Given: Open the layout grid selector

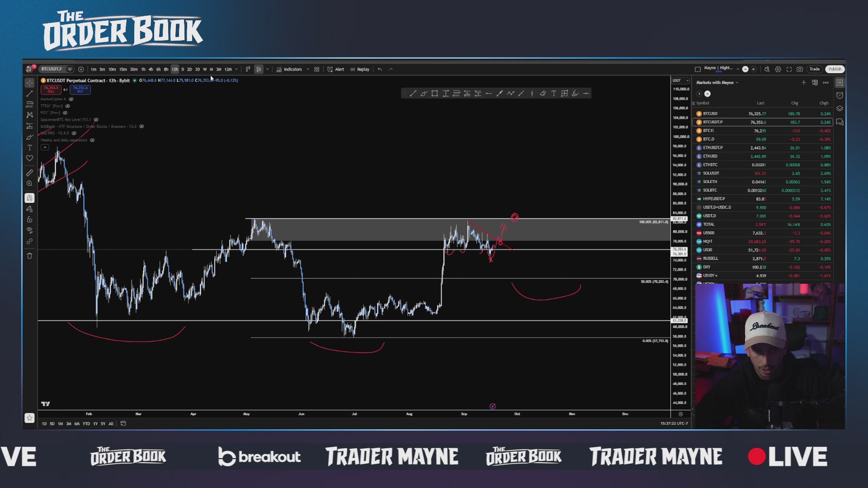Looking at the screenshot, I should [x=316, y=69].
